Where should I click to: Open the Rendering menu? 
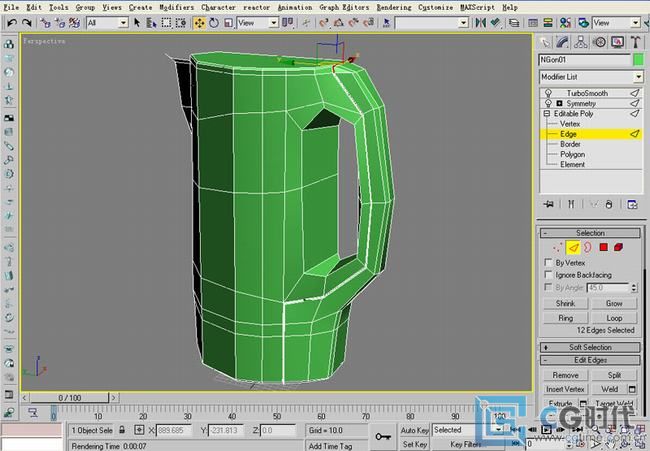click(394, 7)
